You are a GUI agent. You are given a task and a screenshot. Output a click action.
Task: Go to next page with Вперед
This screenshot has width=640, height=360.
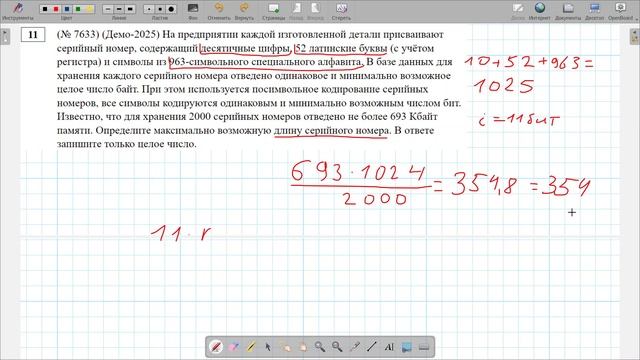(x=315, y=11)
